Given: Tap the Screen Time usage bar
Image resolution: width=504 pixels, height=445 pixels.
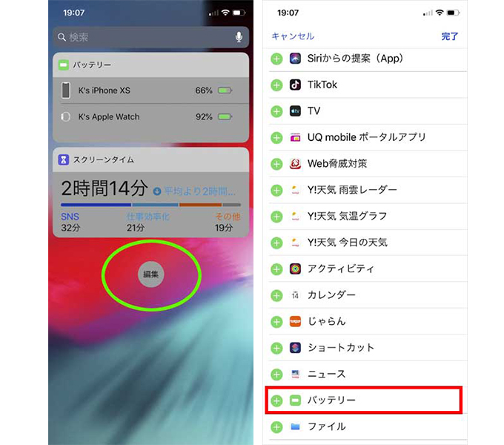Looking at the screenshot, I should 150,205.
